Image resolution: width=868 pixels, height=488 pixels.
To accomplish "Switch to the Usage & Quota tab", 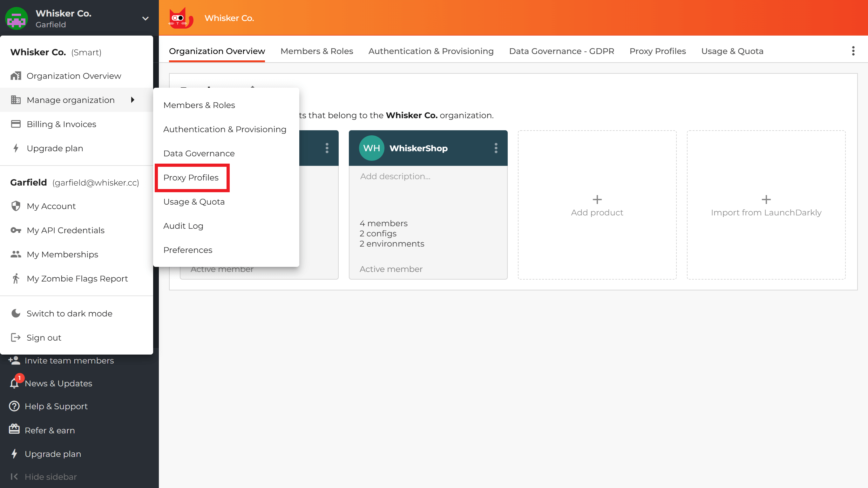I will click(x=732, y=51).
